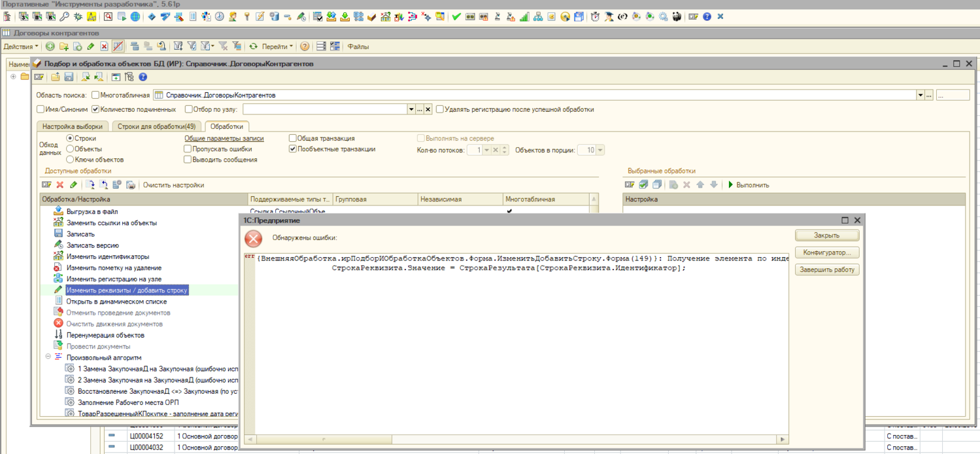The height and width of the screenshot is (454, 980).
Task: Click the red X delete icon under Доступные обработки
Action: (60, 185)
